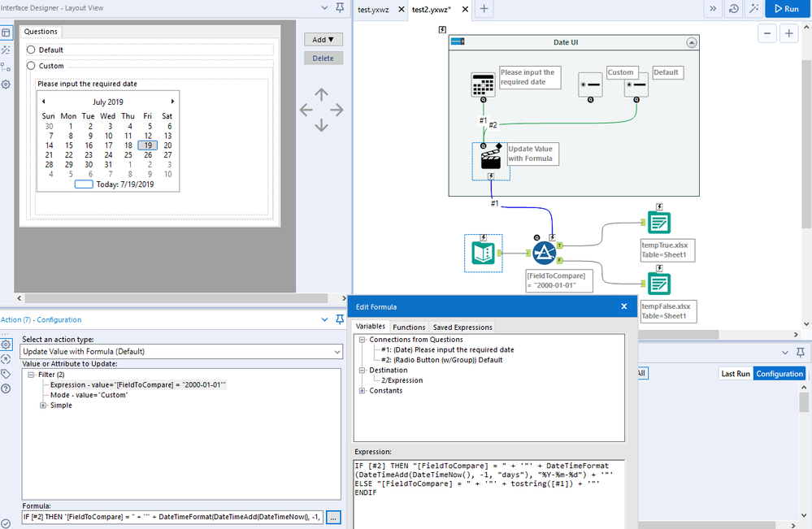Click the Date tool calendar icon
Screen dimensions: 812x529
coord(484,85)
